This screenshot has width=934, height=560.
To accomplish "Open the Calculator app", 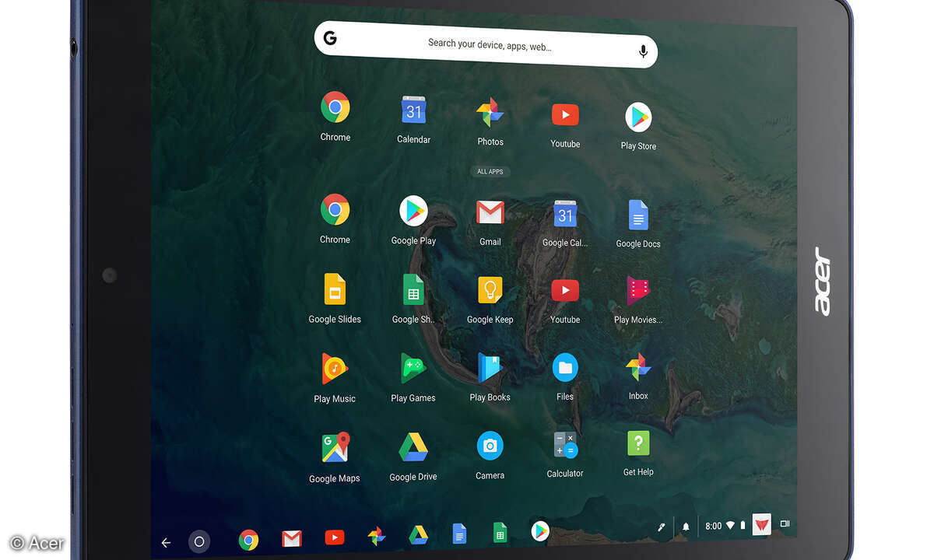I will coord(565,444).
